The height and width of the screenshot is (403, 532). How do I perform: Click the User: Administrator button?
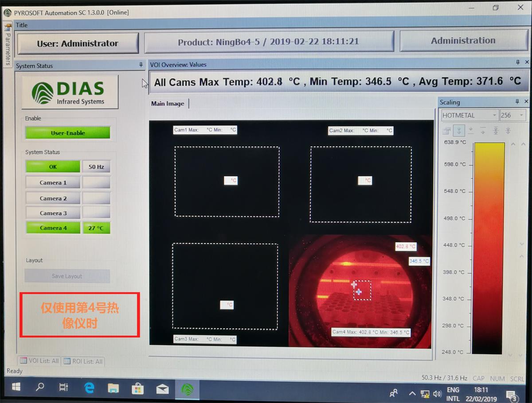click(x=78, y=43)
